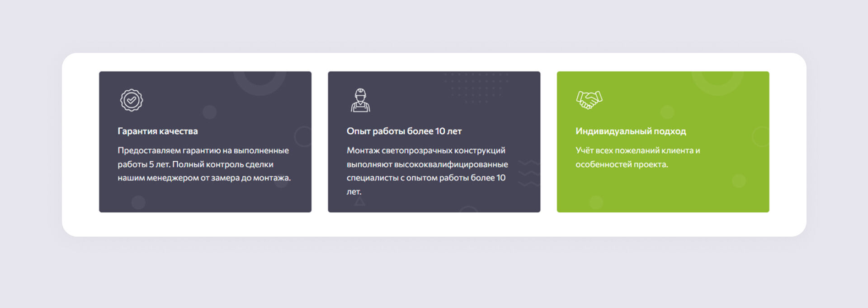Click the worker in hard hat icon
This screenshot has height=308, width=868.
click(360, 100)
